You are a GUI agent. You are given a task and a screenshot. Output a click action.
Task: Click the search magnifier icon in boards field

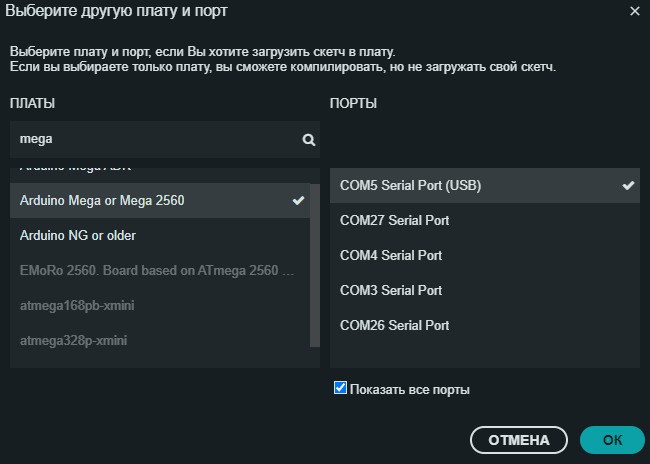coord(309,140)
